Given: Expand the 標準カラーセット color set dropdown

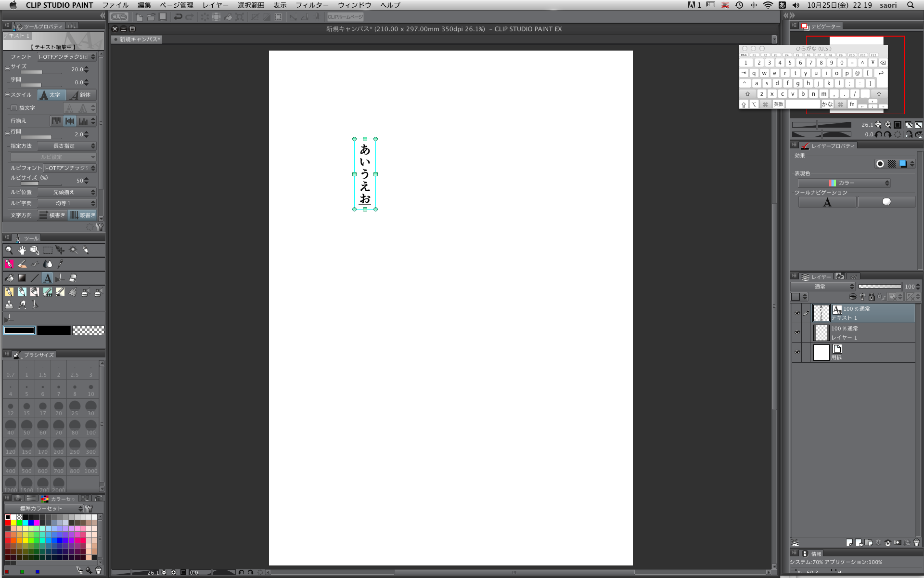Looking at the screenshot, I should (x=44, y=509).
